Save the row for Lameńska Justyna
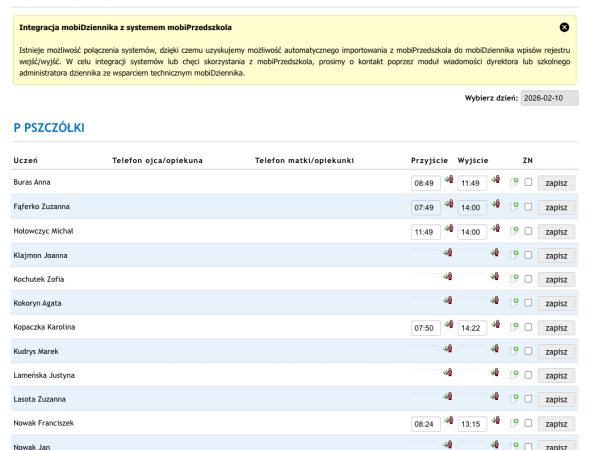590x450 pixels. click(556, 376)
